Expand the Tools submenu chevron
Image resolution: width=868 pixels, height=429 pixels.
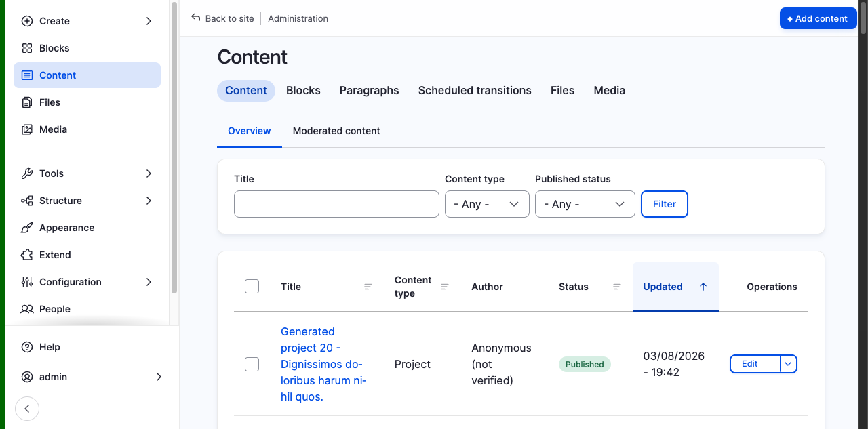click(x=149, y=173)
